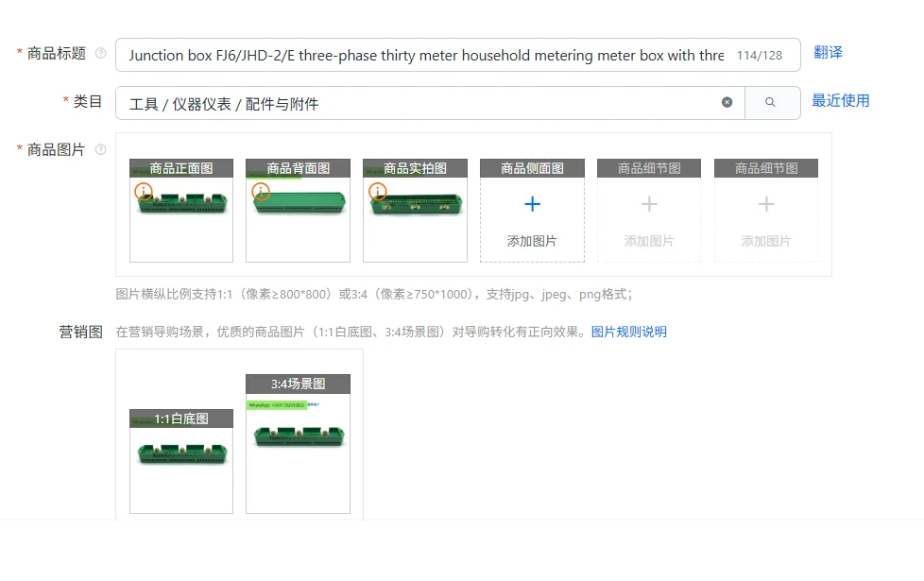The height and width of the screenshot is (581, 924).
Task: Click the info icon on 商品背面图 thumbnail
Action: click(260, 191)
